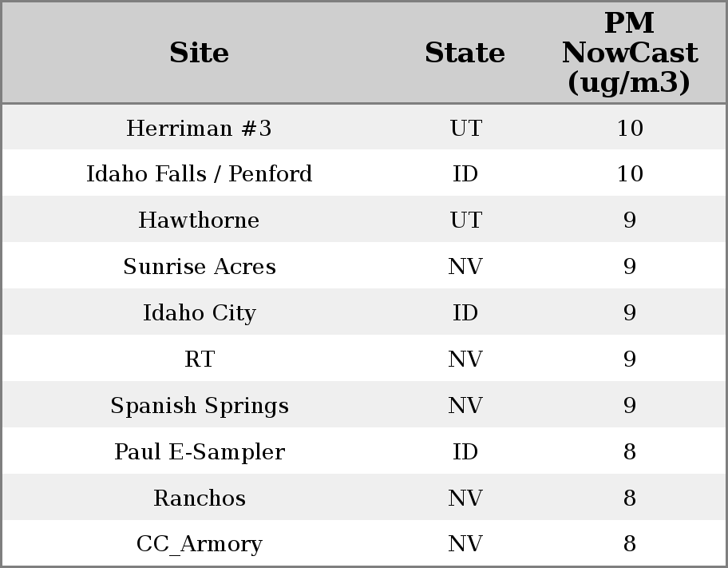
Task: Click the Ranchos site name
Action: pyautogui.click(x=199, y=498)
